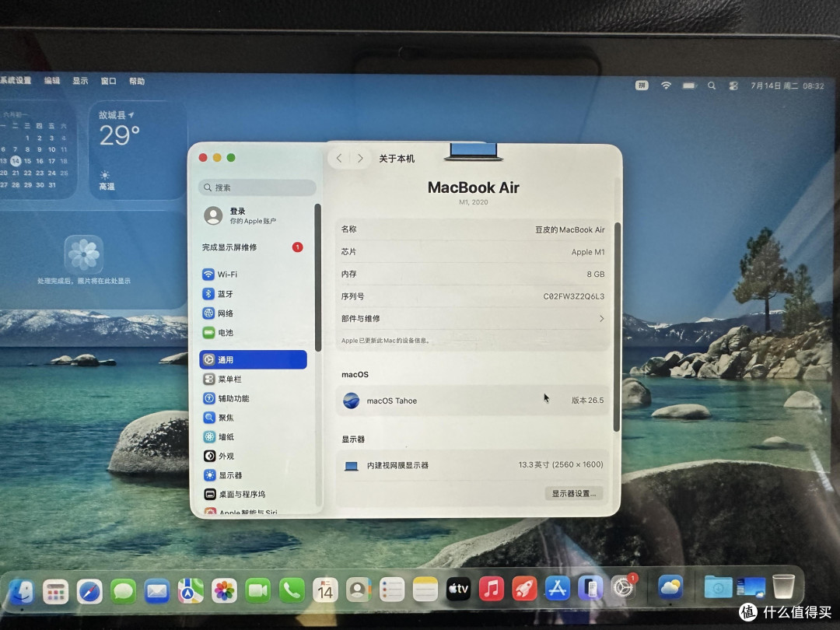Click the serial number C02FW3Z2Q6L3

pos(574,296)
